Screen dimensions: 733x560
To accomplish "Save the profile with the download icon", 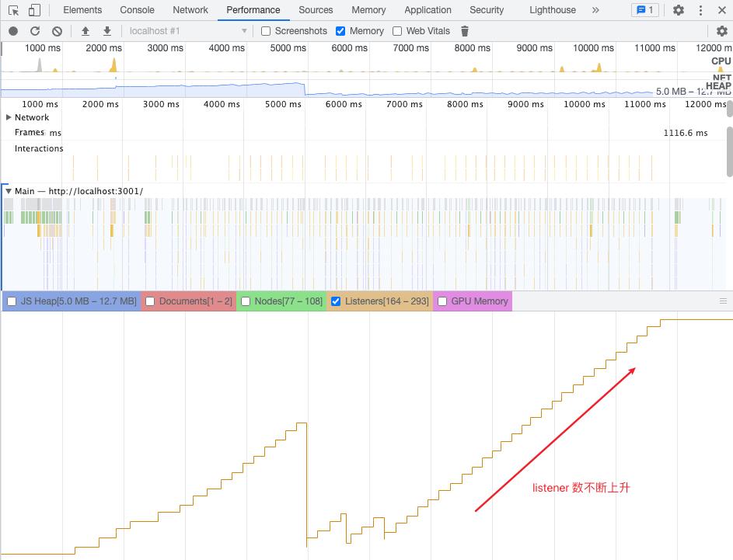I will pyautogui.click(x=107, y=31).
